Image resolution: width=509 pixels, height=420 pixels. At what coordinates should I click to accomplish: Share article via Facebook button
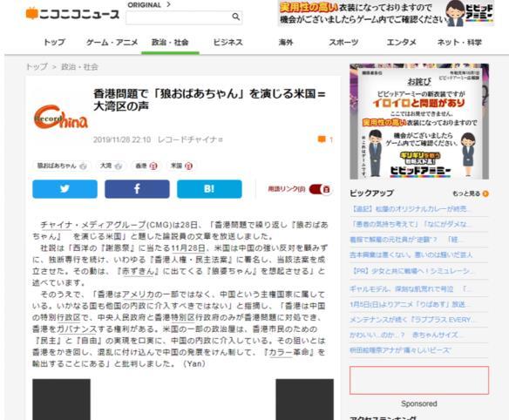[x=137, y=188]
